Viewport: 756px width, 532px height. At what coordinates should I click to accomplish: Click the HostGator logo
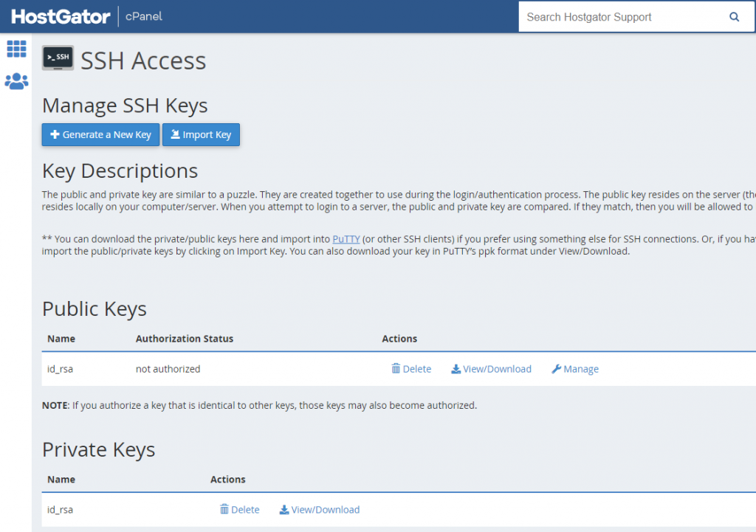click(x=61, y=16)
